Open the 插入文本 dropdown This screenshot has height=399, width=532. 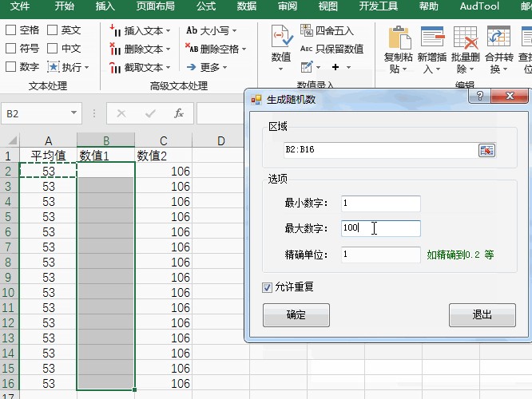coord(140,31)
